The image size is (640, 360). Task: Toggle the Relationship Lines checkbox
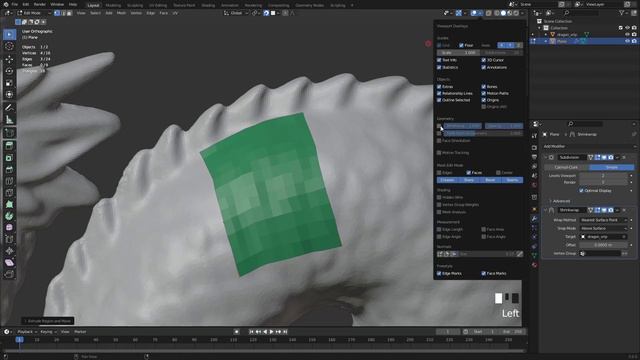click(439, 93)
